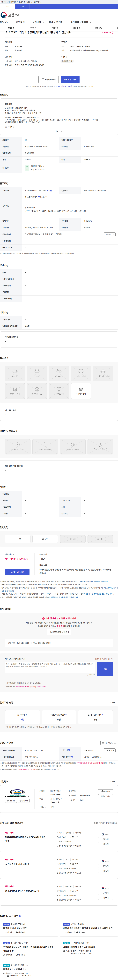
Task: Jump to the 모집요강 section tab
Action: (11, 28)
